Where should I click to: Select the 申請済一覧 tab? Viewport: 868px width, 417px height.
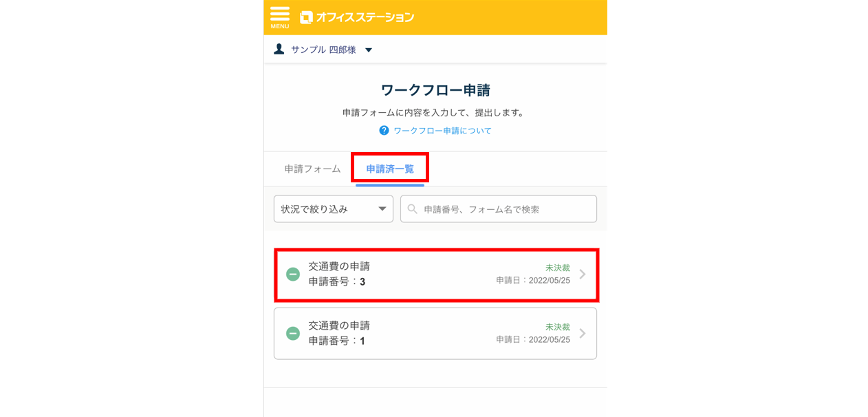[390, 169]
